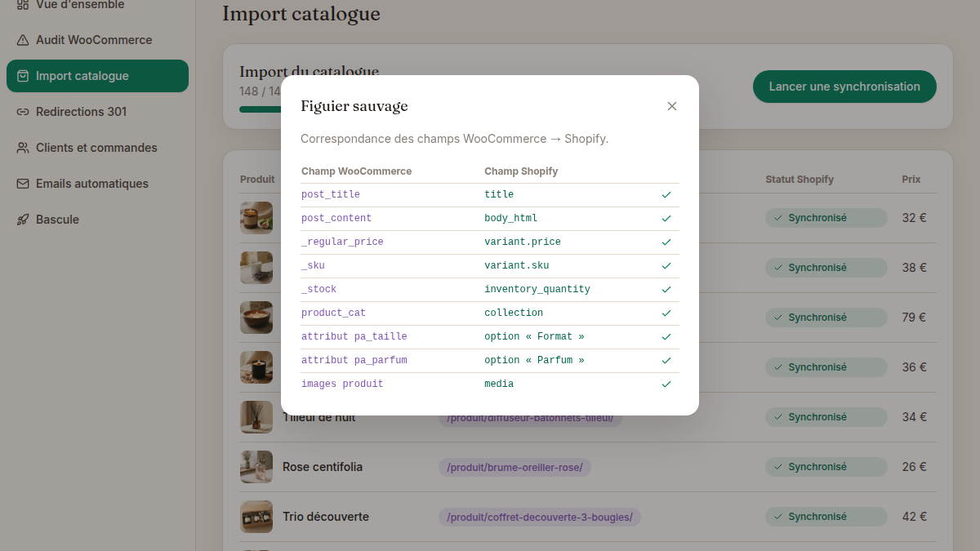980x551 pixels.
Task: Click the Trio découverte product name
Action: point(326,517)
